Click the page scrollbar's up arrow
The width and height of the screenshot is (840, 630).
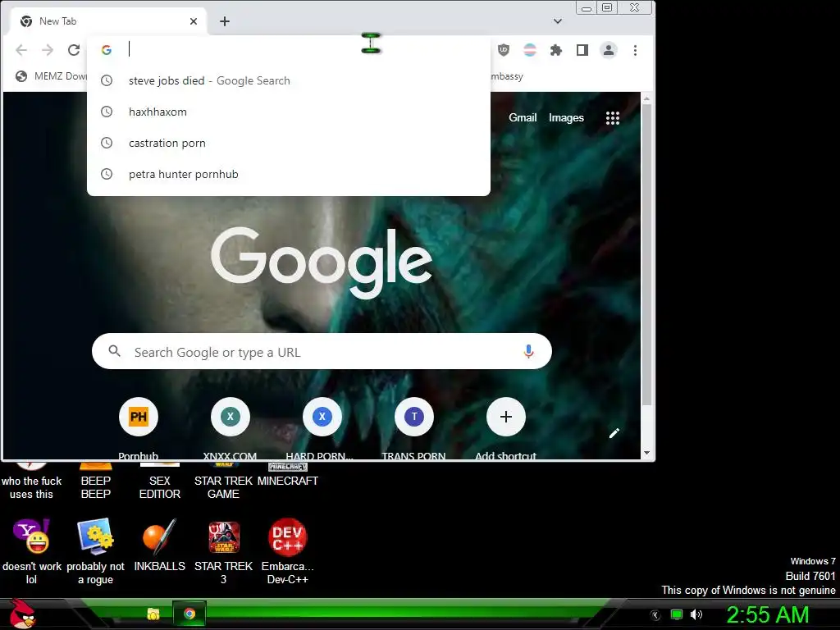point(646,98)
